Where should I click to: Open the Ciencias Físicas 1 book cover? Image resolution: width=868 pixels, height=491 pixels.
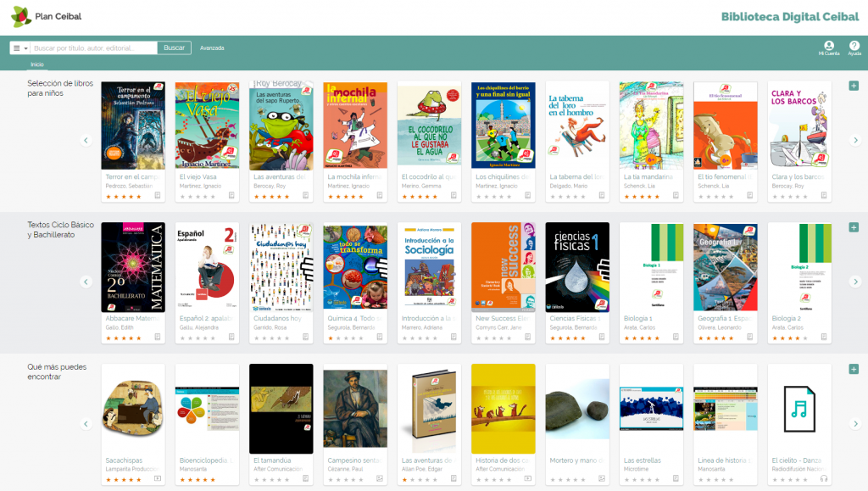[577, 267]
